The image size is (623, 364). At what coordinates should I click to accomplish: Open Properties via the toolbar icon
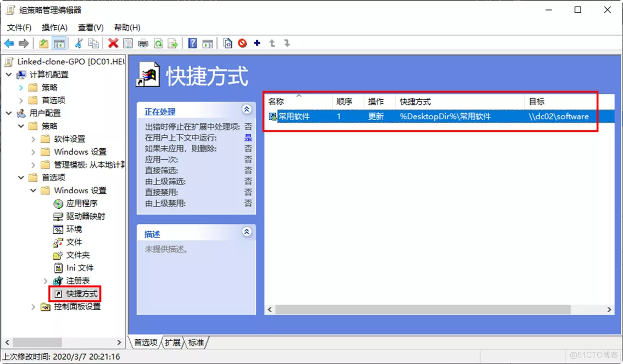128,43
